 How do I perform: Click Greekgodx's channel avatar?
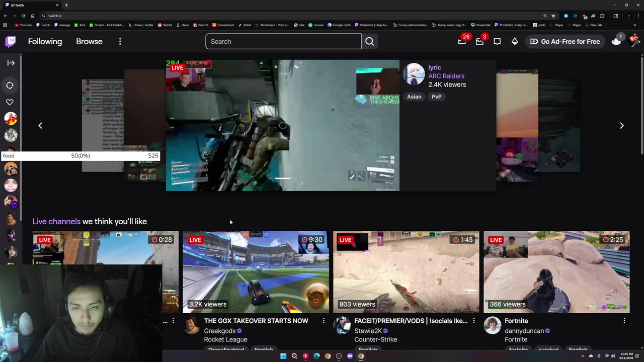coord(192,325)
